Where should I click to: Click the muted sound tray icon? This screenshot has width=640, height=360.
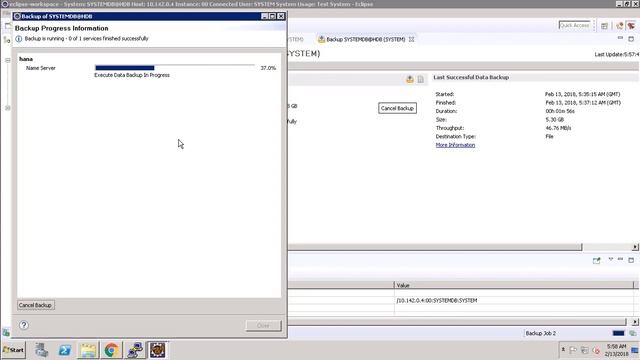[x=596, y=350]
